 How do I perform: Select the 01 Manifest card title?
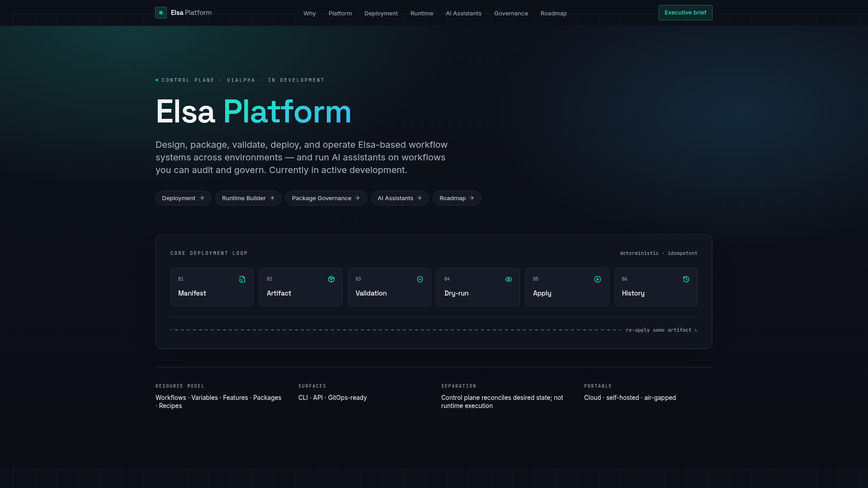[192, 293]
